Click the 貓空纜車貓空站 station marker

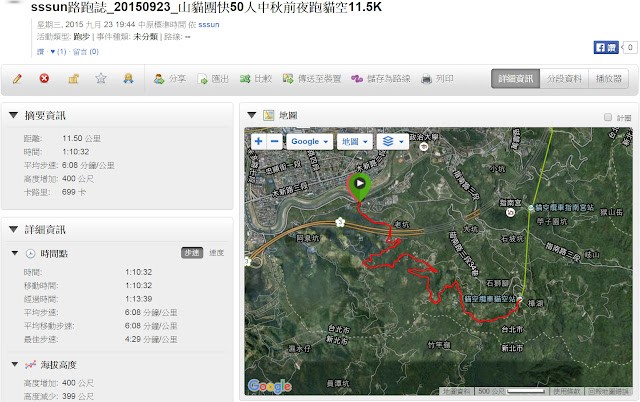pos(520,300)
